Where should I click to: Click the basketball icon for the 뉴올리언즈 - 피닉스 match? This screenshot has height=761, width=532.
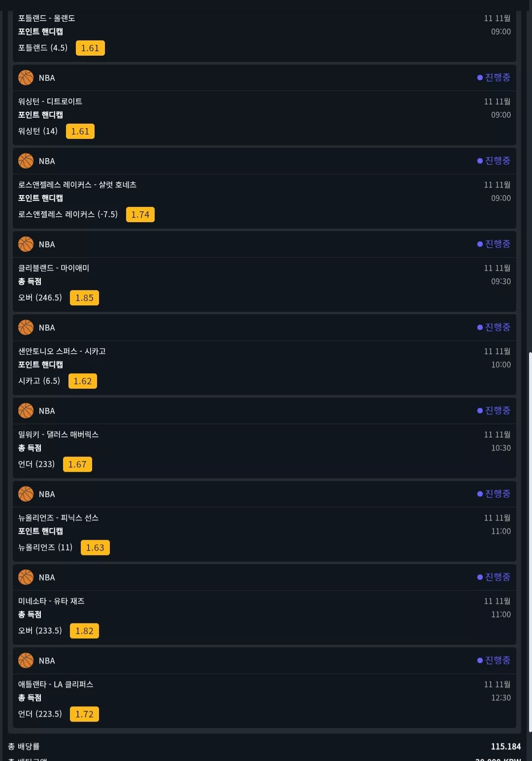(26, 494)
